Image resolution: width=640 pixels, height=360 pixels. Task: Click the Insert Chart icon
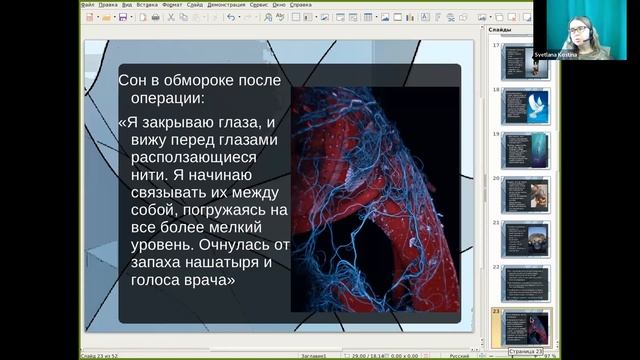pyautogui.click(x=410, y=17)
